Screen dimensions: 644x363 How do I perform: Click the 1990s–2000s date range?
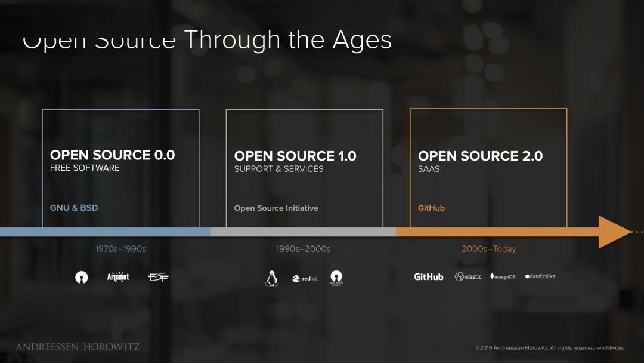point(303,249)
